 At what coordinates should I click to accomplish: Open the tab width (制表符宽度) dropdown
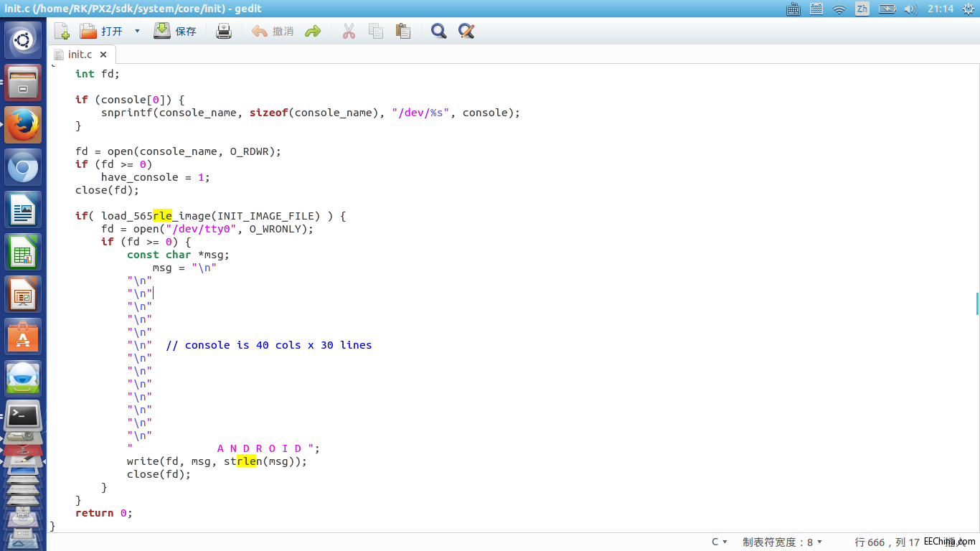tap(782, 542)
